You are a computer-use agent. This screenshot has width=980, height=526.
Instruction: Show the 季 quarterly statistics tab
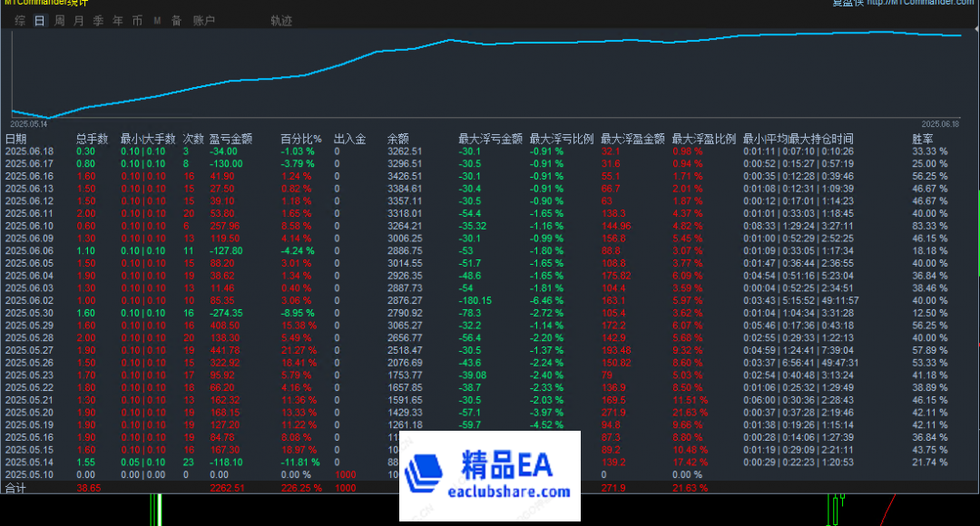98,20
